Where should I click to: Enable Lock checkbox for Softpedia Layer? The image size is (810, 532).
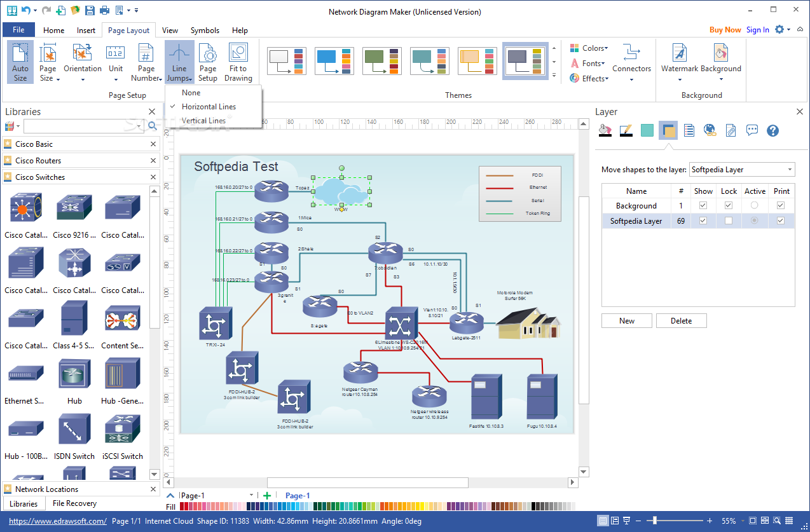pyautogui.click(x=729, y=221)
